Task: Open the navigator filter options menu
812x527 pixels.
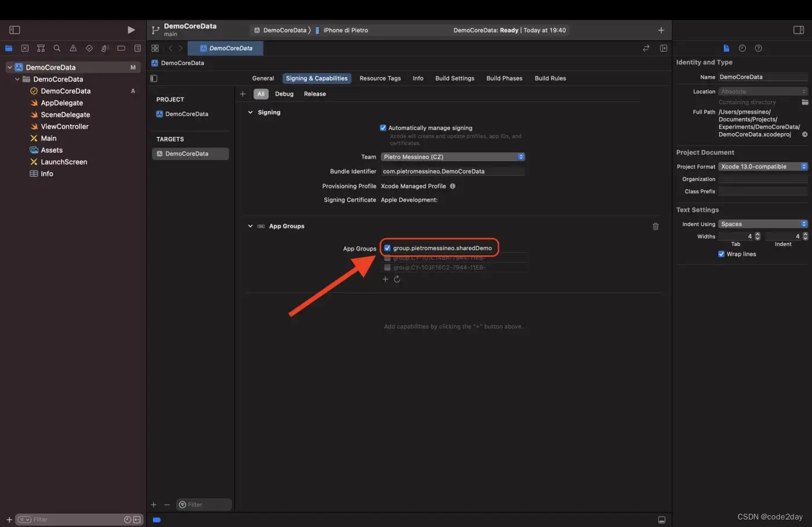Action: point(24,519)
